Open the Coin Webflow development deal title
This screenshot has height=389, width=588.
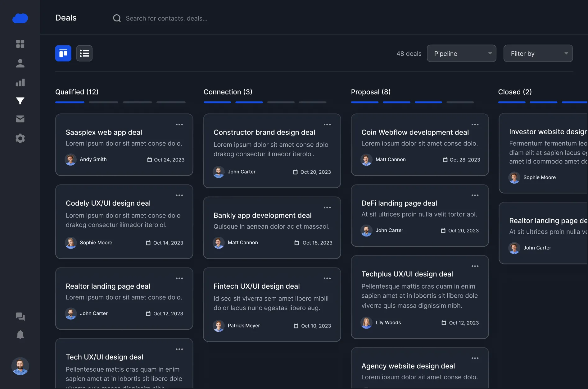pos(415,132)
